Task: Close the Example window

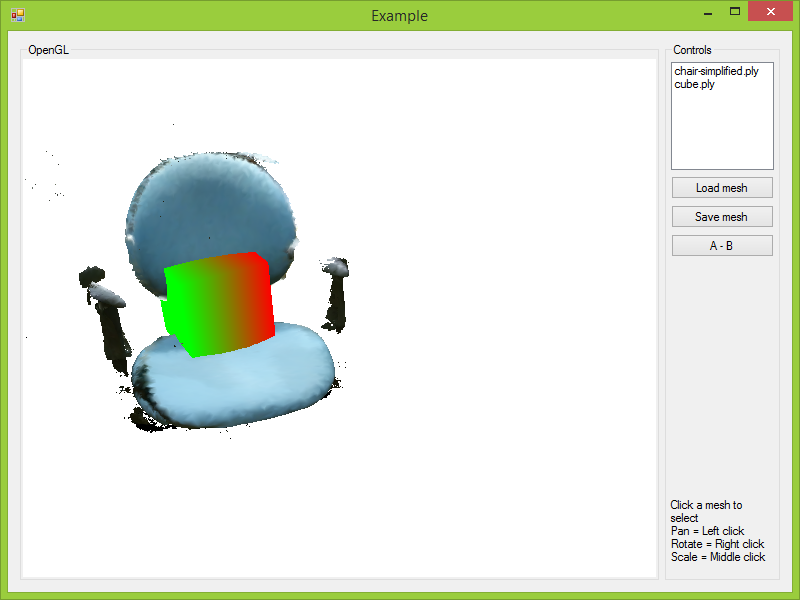Action: 770,11
